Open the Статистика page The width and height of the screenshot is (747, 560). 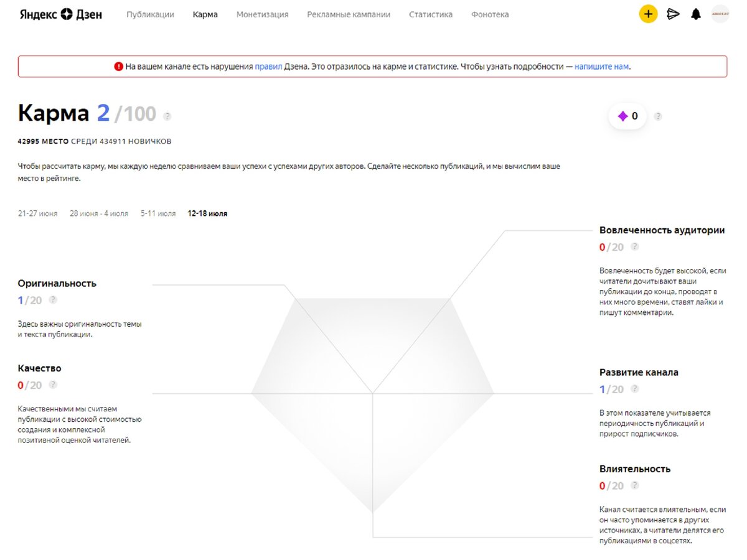(430, 14)
